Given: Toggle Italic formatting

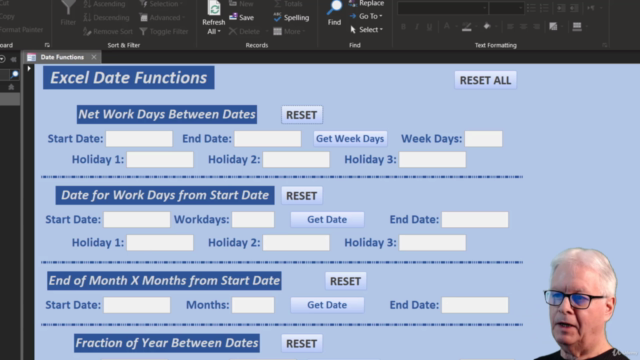Looking at the screenshot, I should [416, 27].
